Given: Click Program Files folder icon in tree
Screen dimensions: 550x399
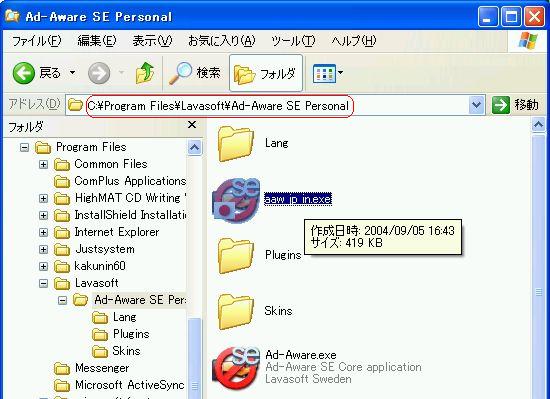Looking at the screenshot, I should click(x=43, y=147).
